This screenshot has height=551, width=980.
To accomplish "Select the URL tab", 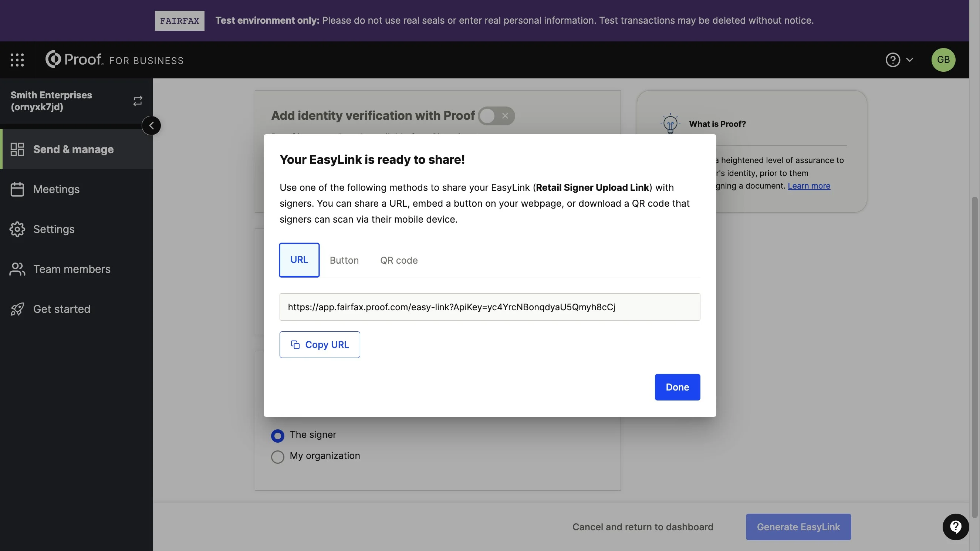I will pos(299,260).
